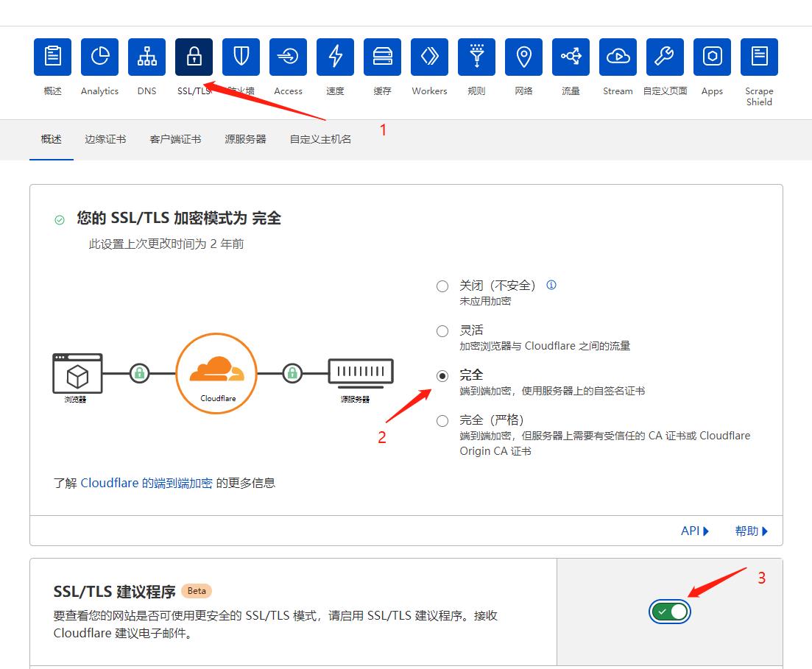Open the 防火墙 shield icon

click(241, 57)
